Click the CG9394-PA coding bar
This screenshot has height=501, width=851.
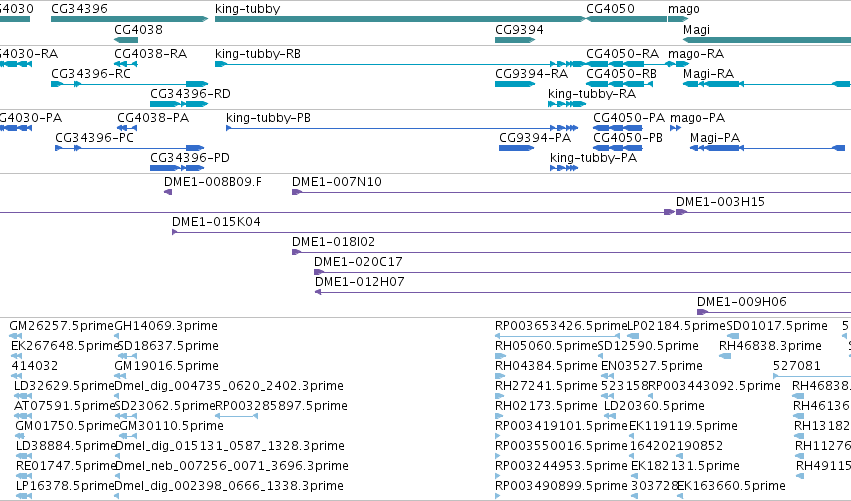(517, 148)
